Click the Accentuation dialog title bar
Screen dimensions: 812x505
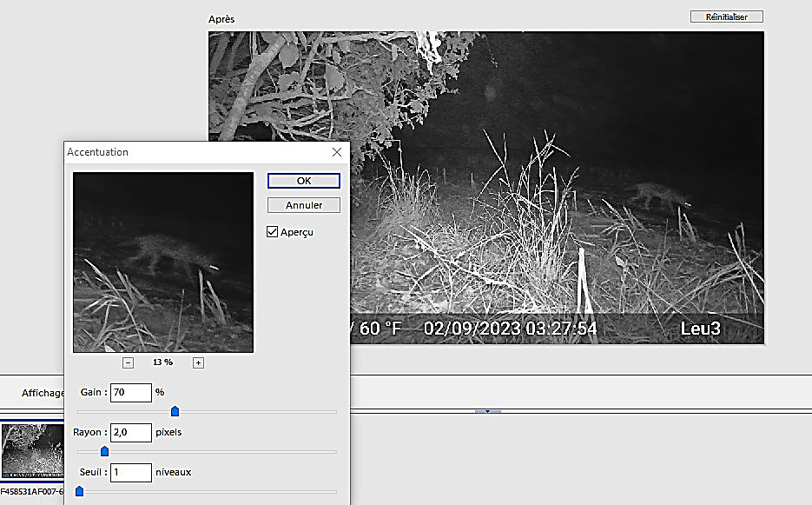pos(191,152)
